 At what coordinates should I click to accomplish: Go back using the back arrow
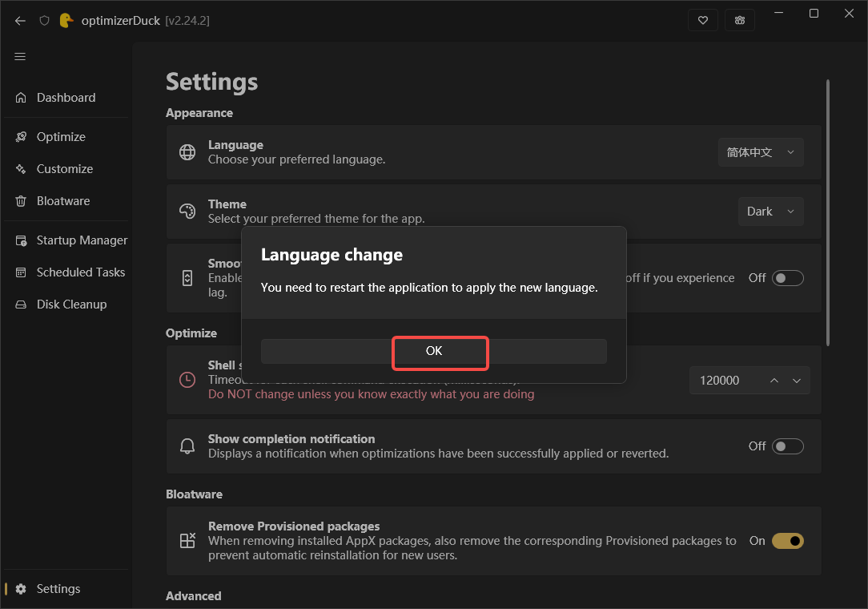pos(21,21)
